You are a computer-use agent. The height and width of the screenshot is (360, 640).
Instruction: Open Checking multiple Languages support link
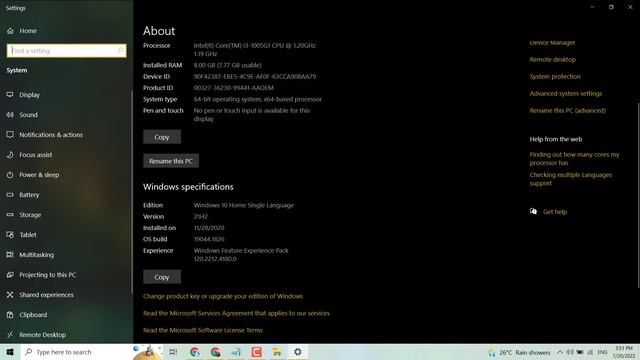[571, 179]
